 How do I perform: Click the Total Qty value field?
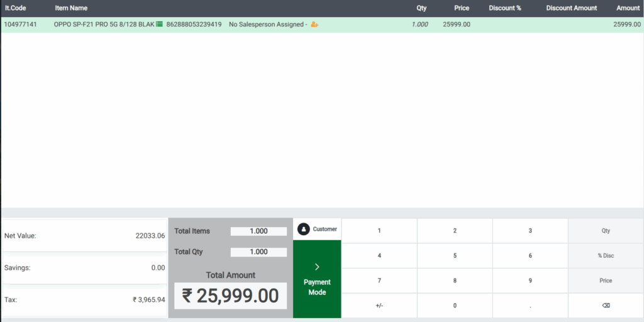click(258, 252)
